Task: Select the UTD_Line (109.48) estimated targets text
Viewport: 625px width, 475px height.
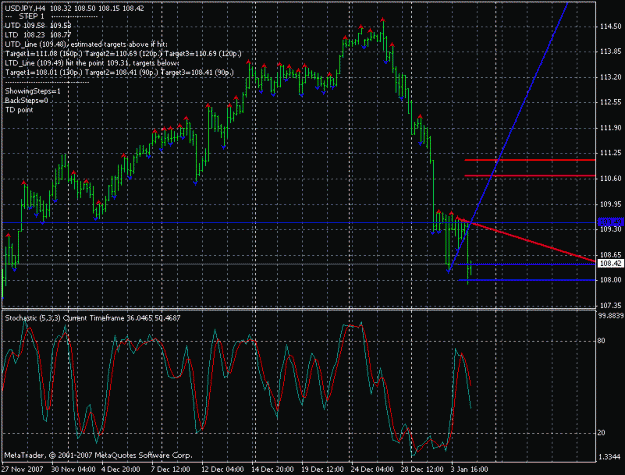Action: (x=86, y=44)
